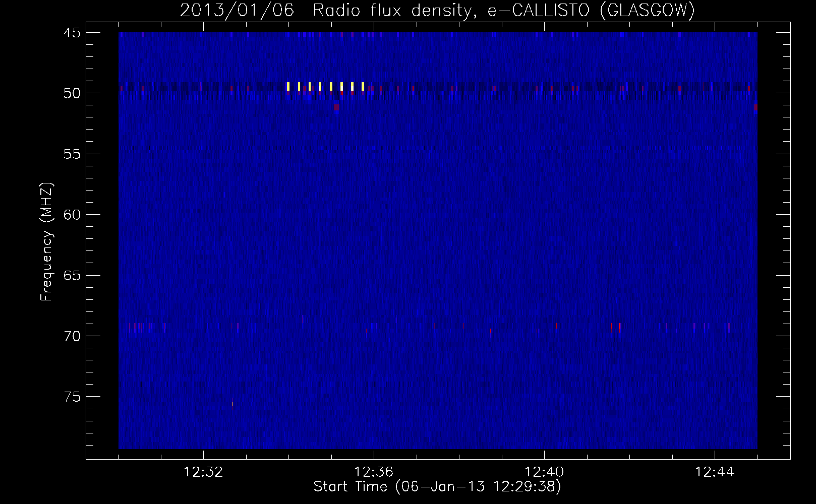Click the 12:32 time tick label
Image resolution: width=816 pixels, height=504 pixels.
click(x=203, y=472)
